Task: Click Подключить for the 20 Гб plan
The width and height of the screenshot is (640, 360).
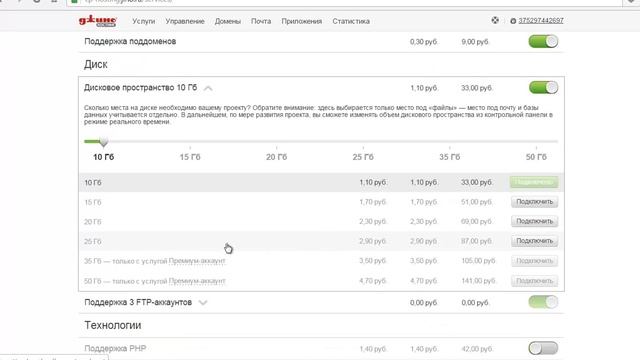Action: point(535,221)
